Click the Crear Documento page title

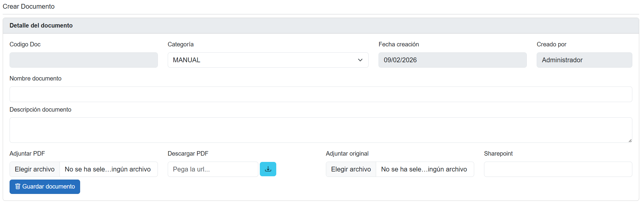[x=29, y=6]
